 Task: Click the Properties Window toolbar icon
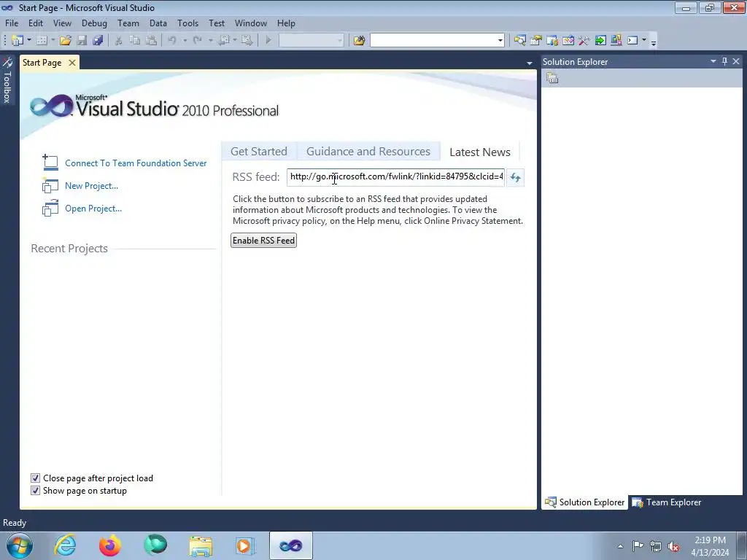536,41
